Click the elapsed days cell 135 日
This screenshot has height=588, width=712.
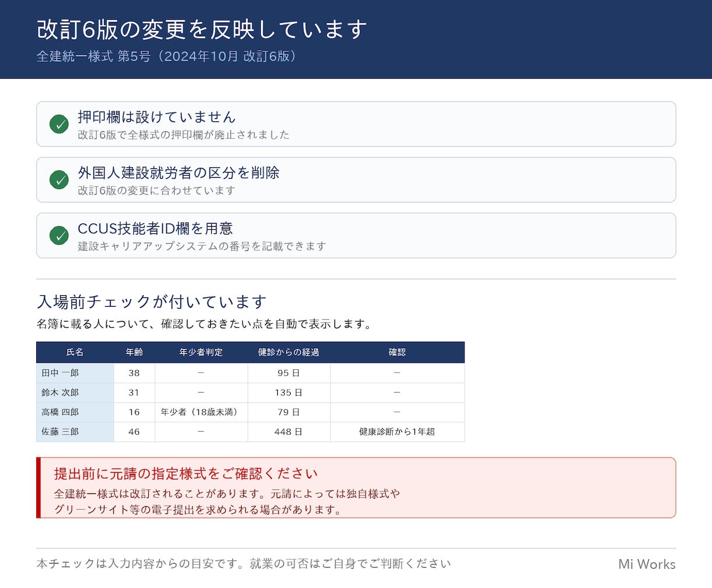coord(289,393)
